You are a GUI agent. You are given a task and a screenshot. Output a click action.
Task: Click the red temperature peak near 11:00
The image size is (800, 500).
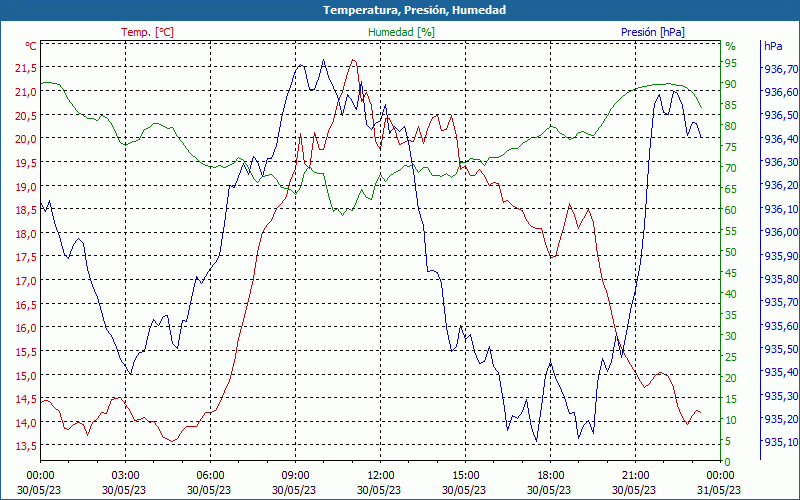point(353,60)
